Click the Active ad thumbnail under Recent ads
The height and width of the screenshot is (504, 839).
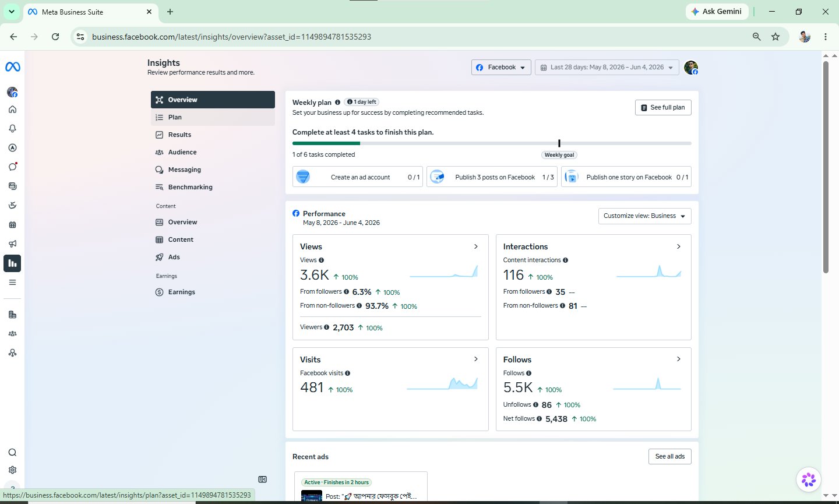click(312, 496)
